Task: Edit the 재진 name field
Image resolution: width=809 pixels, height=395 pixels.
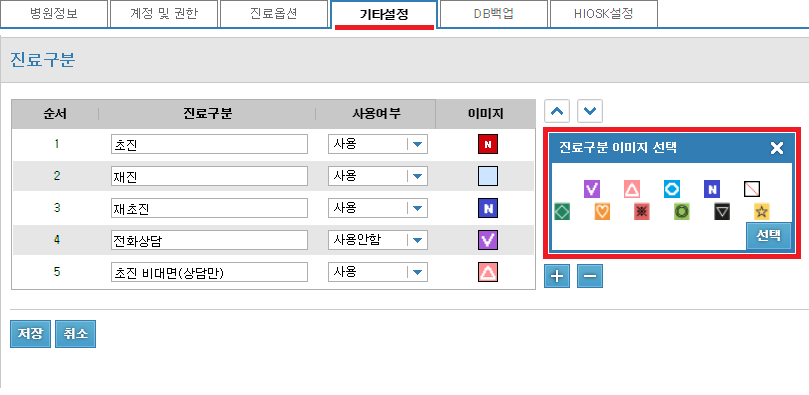Action: point(209,176)
